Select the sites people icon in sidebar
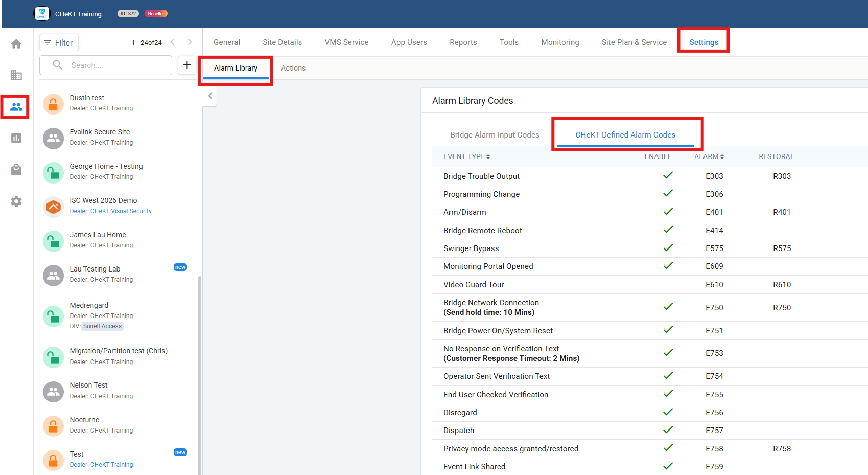This screenshot has height=475, width=868. [x=16, y=107]
